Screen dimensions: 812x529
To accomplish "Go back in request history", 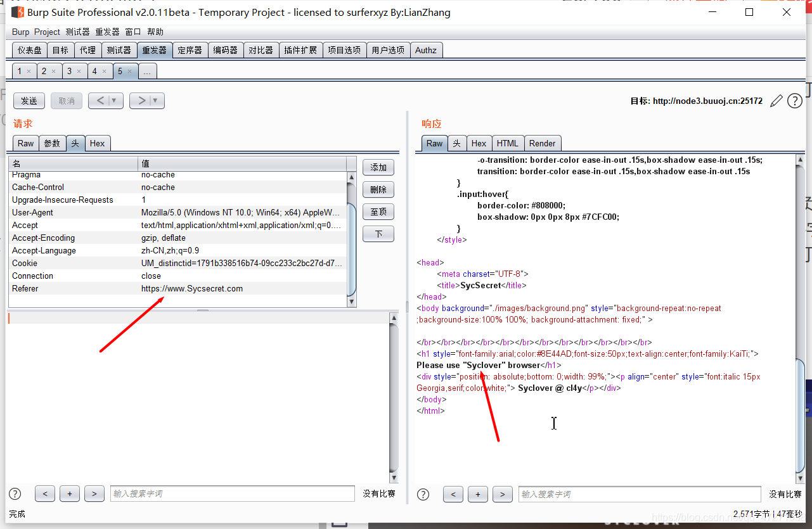I will coord(100,101).
